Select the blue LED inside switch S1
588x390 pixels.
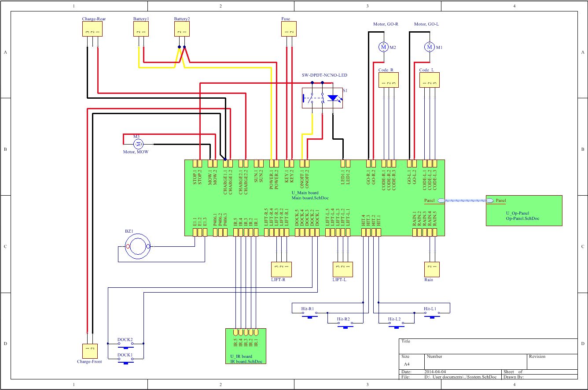(x=333, y=98)
